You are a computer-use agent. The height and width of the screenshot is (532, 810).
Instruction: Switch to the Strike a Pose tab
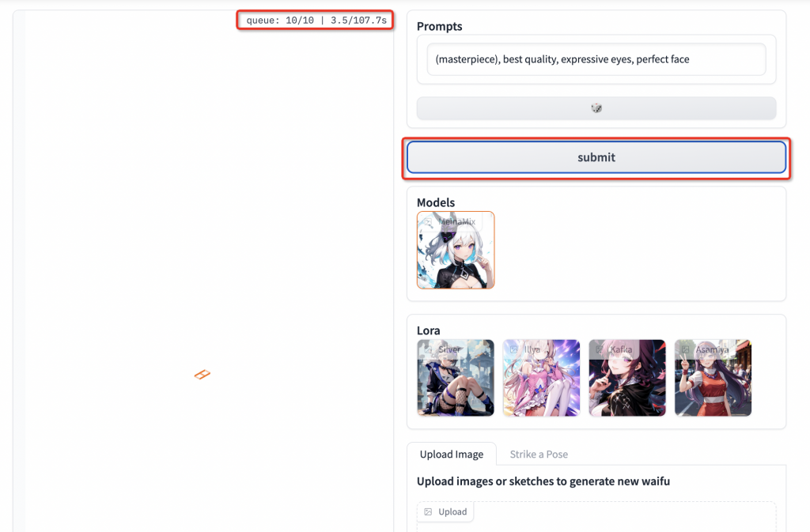[x=539, y=454]
